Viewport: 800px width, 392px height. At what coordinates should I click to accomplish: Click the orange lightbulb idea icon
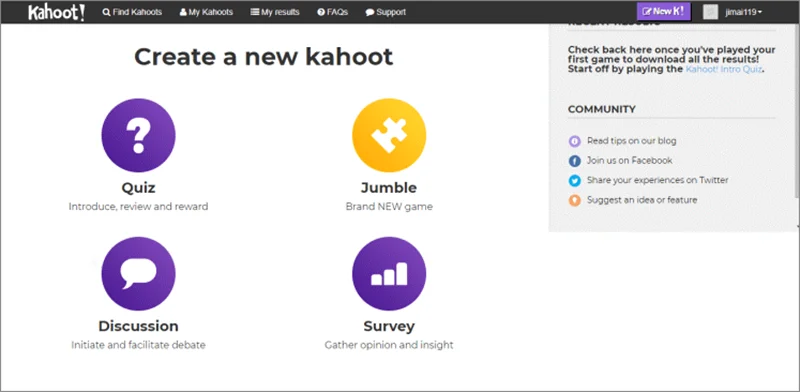click(574, 201)
